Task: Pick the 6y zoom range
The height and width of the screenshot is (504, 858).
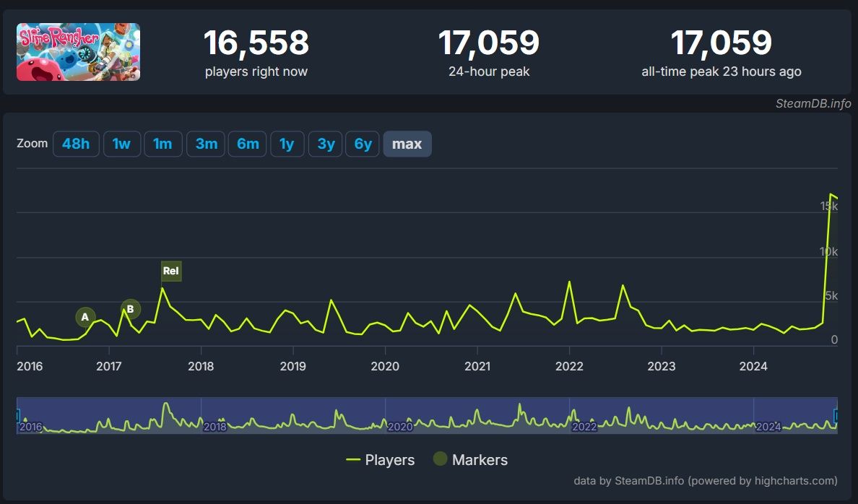Action: click(x=363, y=144)
